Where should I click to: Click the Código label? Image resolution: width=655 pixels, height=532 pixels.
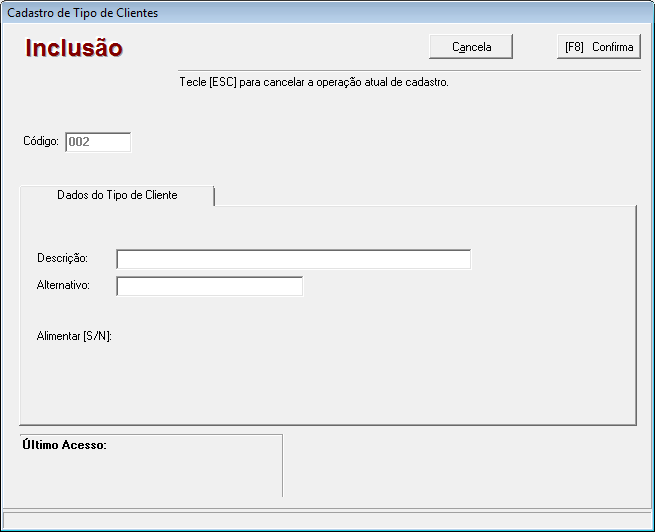click(41, 142)
